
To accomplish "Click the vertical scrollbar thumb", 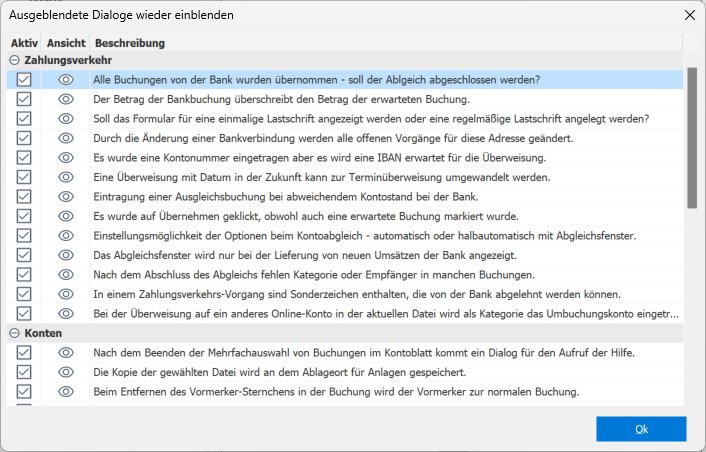I will 691,135.
